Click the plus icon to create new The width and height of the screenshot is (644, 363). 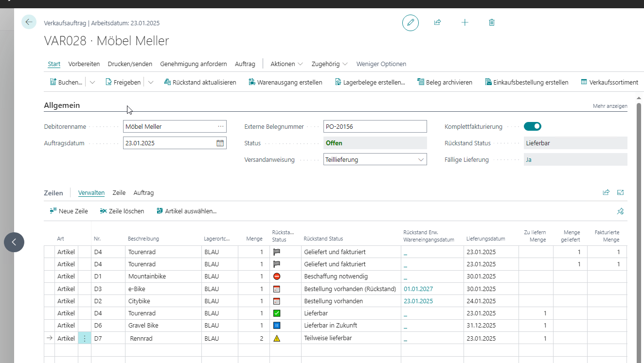pyautogui.click(x=465, y=22)
